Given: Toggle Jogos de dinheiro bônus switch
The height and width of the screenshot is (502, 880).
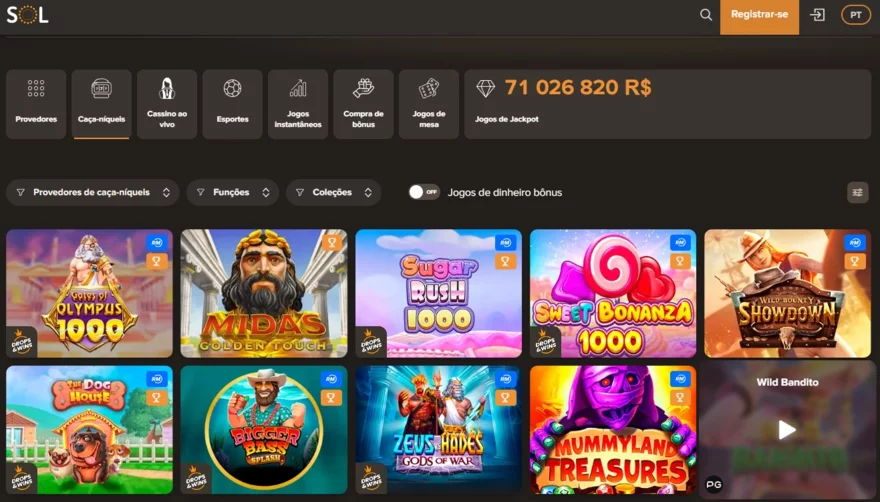Looking at the screenshot, I should coord(424,192).
